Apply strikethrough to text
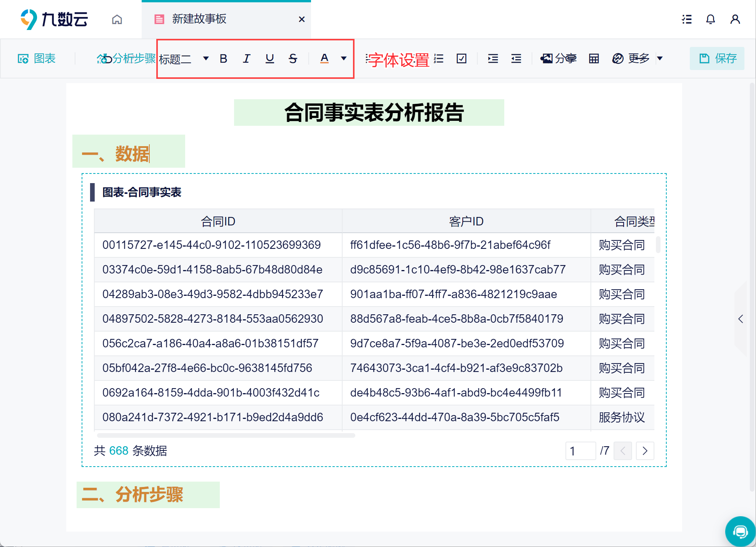Image resolution: width=756 pixels, height=547 pixels. coord(293,58)
